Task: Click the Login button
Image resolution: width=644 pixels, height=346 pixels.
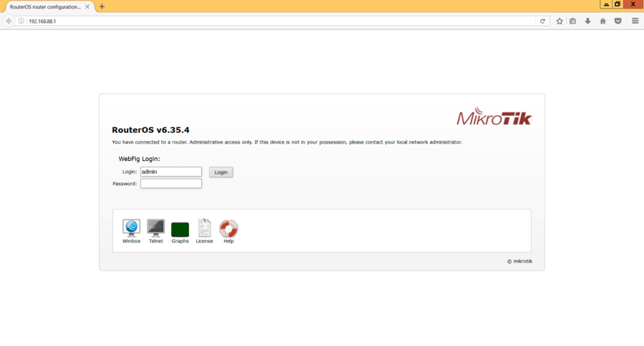Action: point(221,172)
